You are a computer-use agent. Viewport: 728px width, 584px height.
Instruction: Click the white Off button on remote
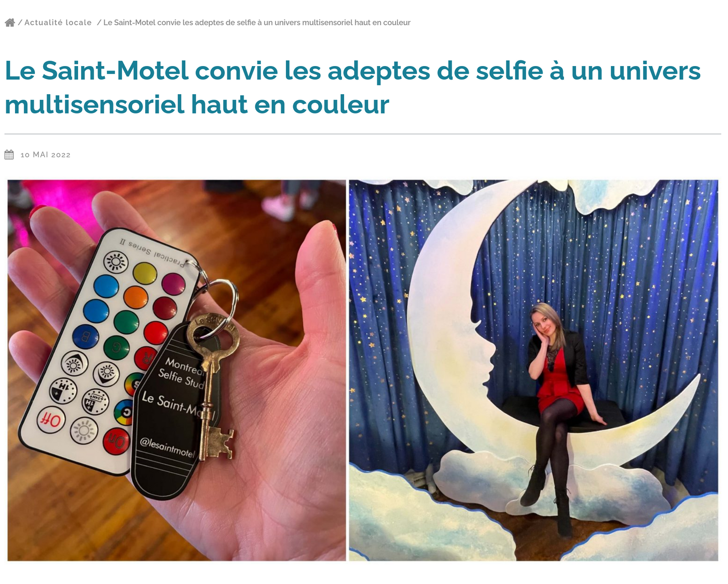point(51,420)
